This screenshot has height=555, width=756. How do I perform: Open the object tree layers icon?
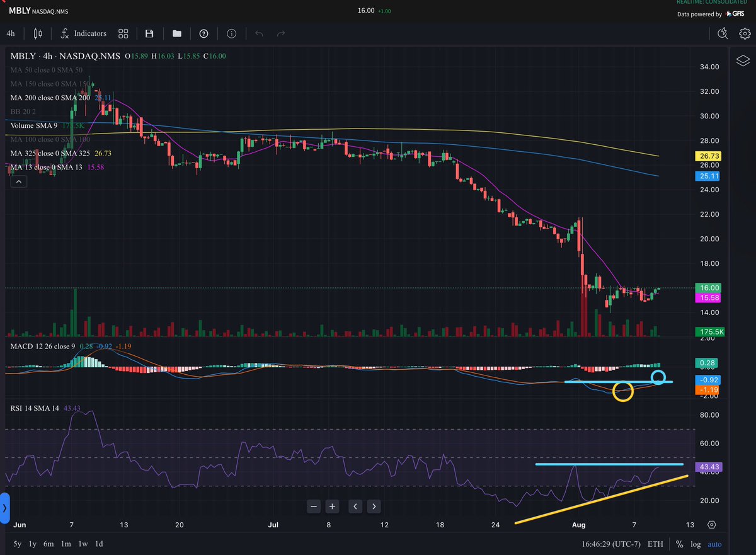(x=743, y=60)
